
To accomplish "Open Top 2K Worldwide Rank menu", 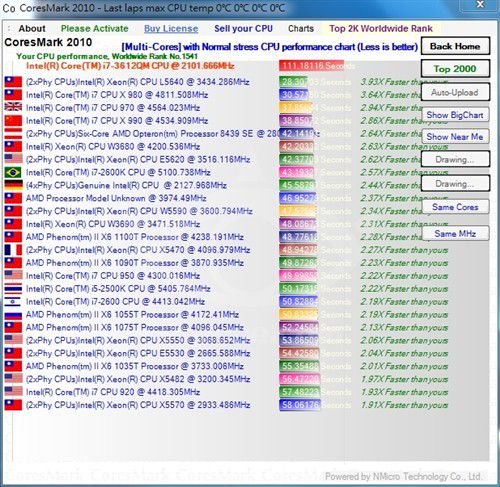I will (x=381, y=29).
